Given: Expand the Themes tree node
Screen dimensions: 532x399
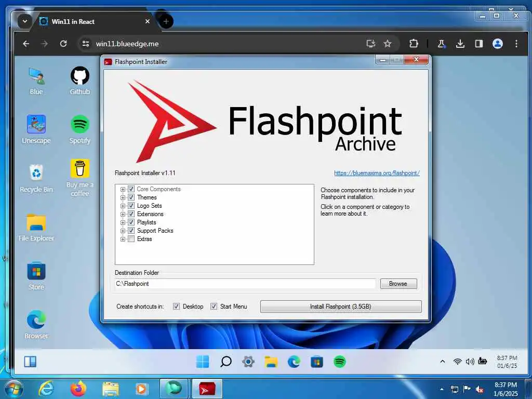Looking at the screenshot, I should click(x=123, y=197).
